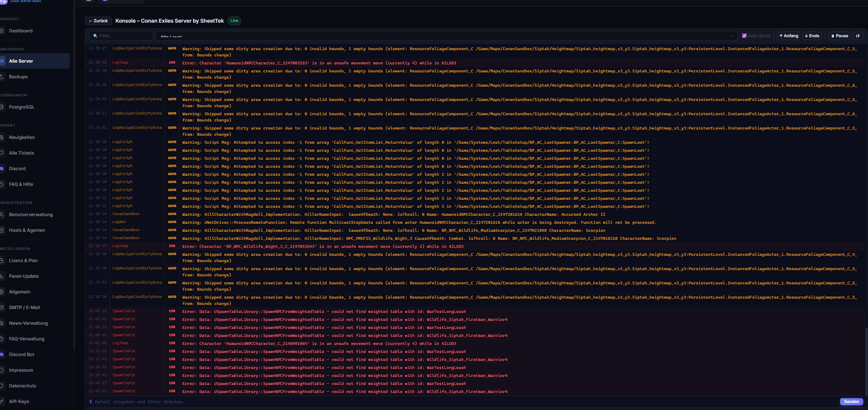868x410 pixels.
Task: Click the Discord icon in the Support section
Action: [x=1, y=169]
